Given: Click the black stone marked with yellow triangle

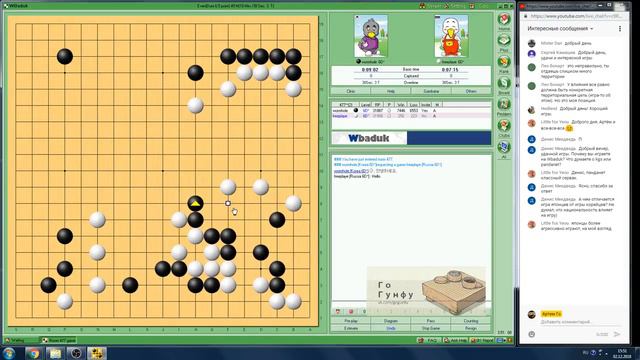Looking at the screenshot, I should click(x=196, y=203).
